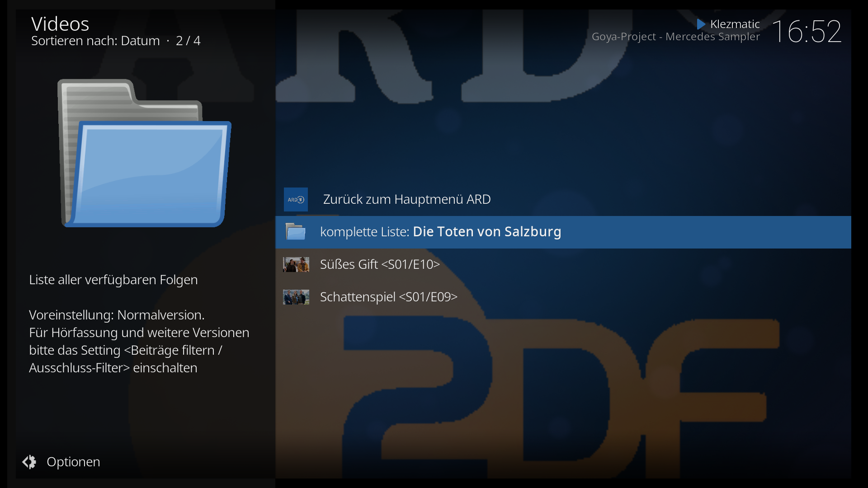Click the ARD logo icon beside Zurück zum Hauptmenü
868x488 pixels.
tap(296, 199)
